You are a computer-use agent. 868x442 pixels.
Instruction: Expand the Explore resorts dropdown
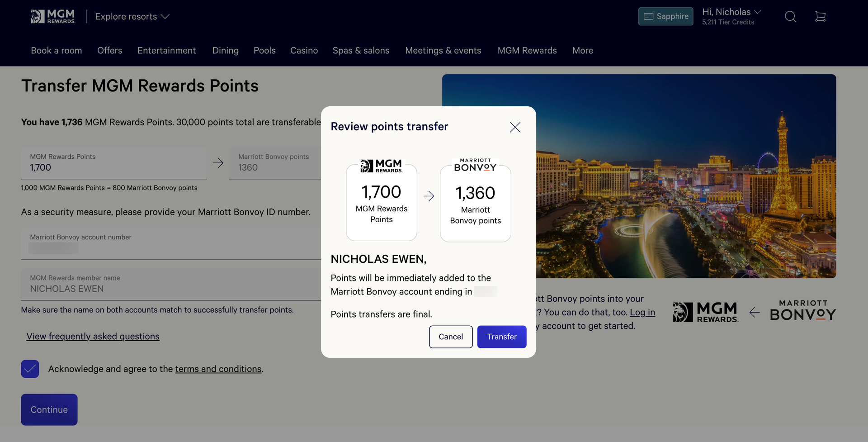(132, 16)
